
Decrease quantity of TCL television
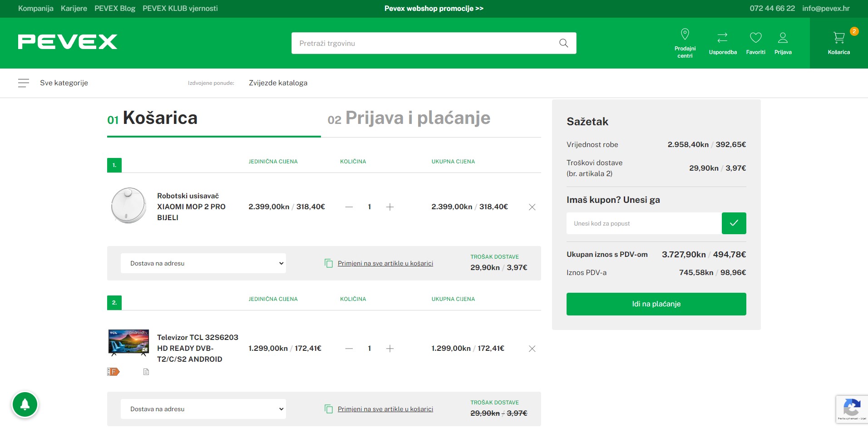(349, 349)
